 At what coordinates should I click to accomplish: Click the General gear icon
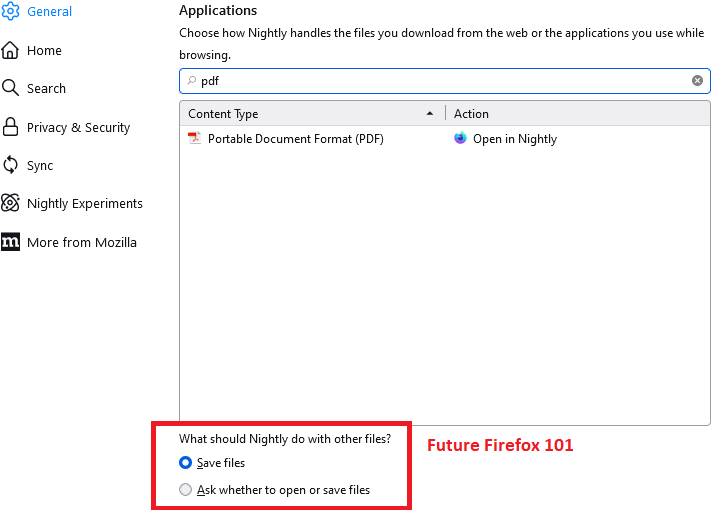coord(11,12)
